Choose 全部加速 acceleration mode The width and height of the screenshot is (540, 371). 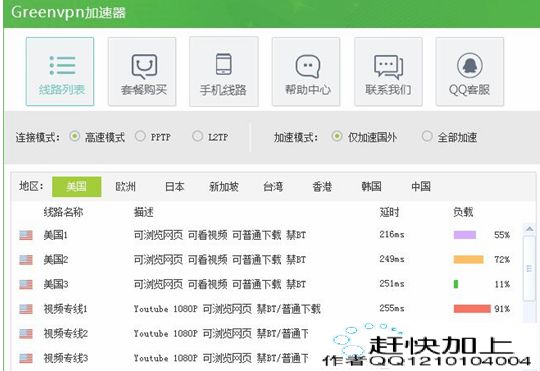pyautogui.click(x=427, y=136)
